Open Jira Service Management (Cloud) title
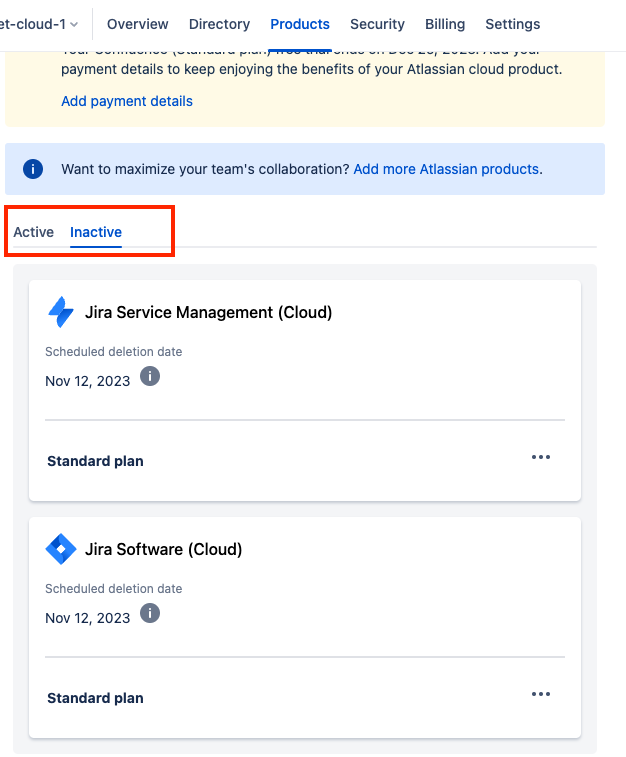 click(209, 312)
